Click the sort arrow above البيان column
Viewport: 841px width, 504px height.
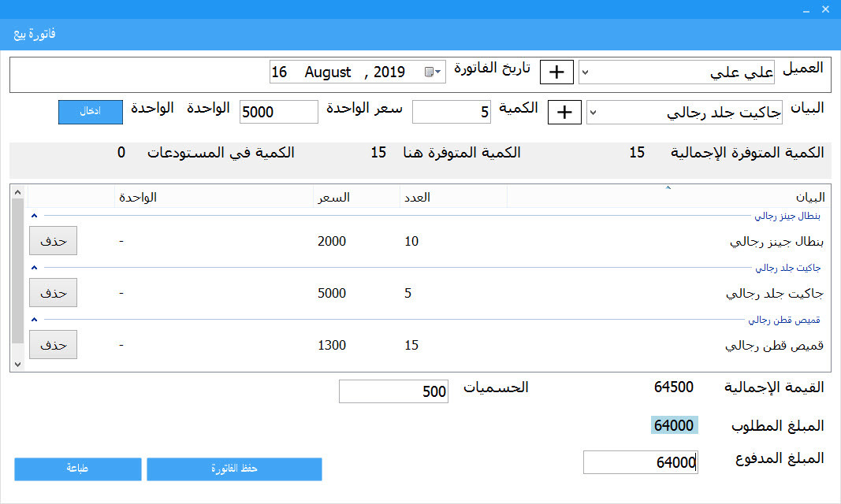pos(666,189)
